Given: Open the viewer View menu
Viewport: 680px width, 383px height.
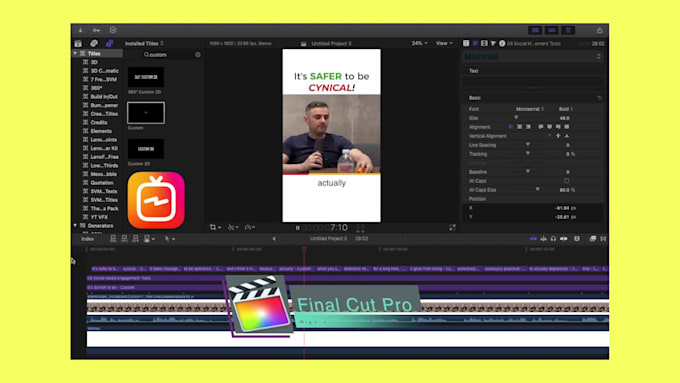Looking at the screenshot, I should [444, 43].
